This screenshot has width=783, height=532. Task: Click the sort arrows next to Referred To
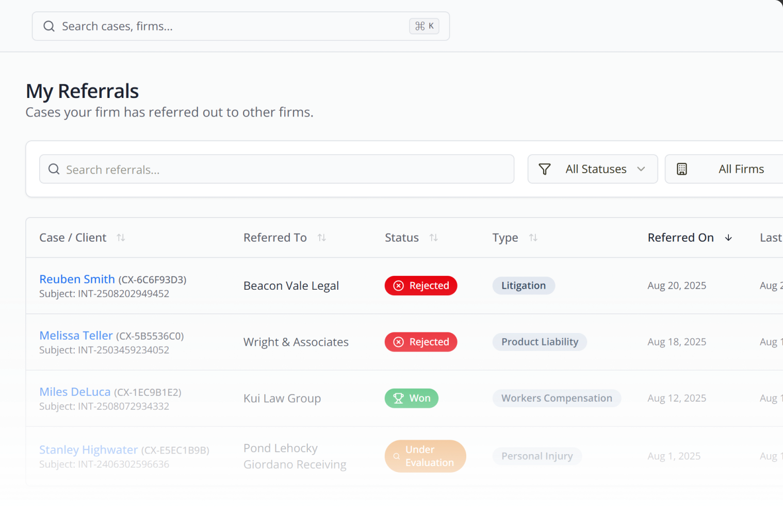(x=322, y=238)
